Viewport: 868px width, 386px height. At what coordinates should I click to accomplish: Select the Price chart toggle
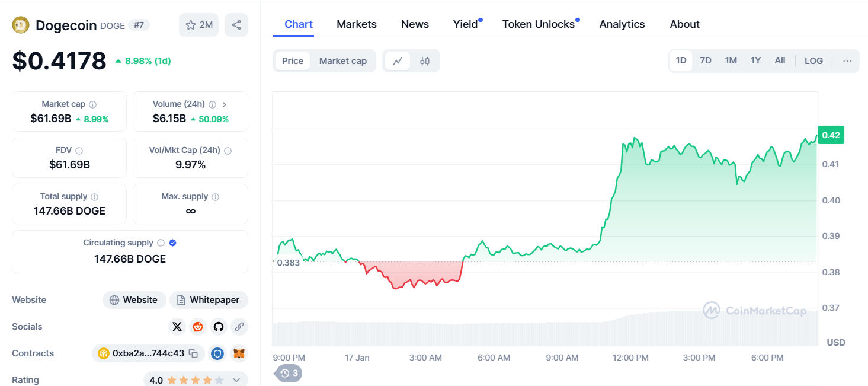point(293,61)
